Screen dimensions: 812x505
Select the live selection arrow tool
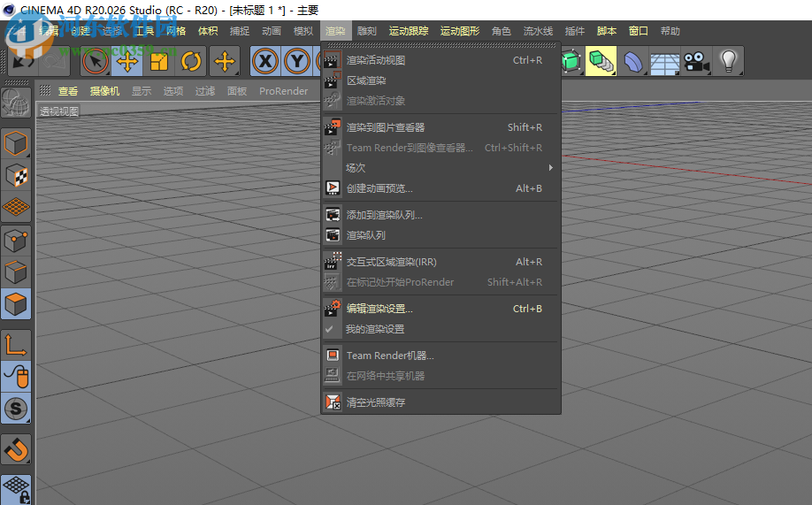point(96,62)
